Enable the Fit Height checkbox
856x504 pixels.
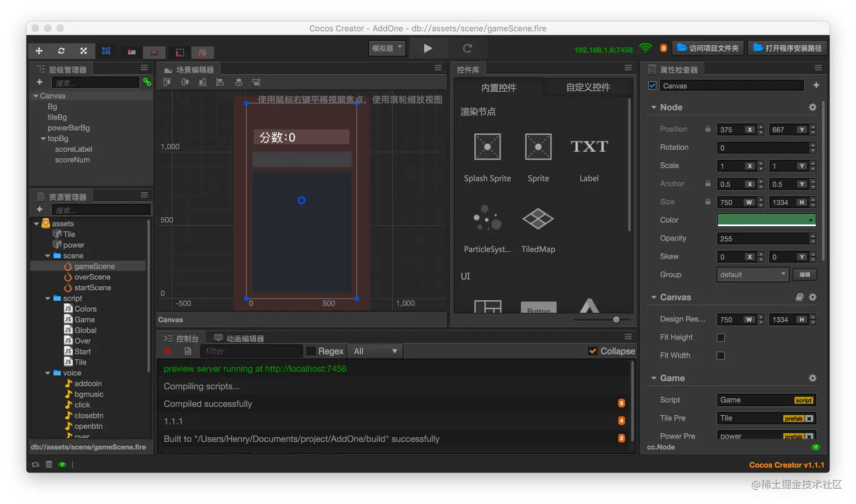click(721, 337)
